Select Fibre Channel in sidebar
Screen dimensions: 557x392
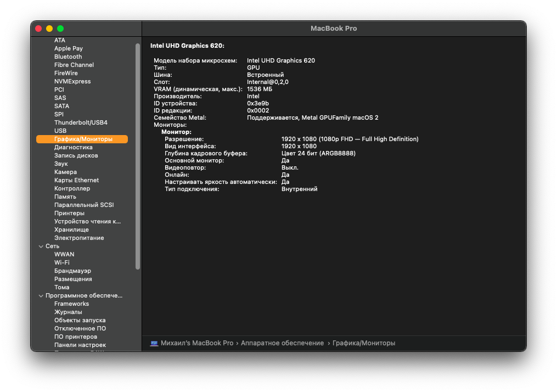coord(74,65)
